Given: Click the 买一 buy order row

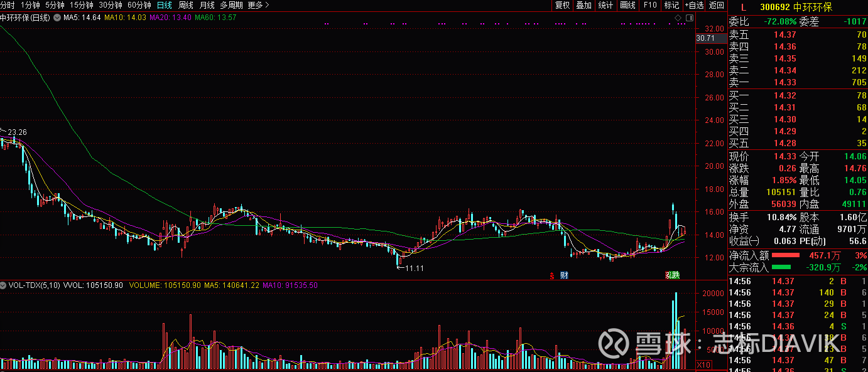Looking at the screenshot, I should (798, 95).
